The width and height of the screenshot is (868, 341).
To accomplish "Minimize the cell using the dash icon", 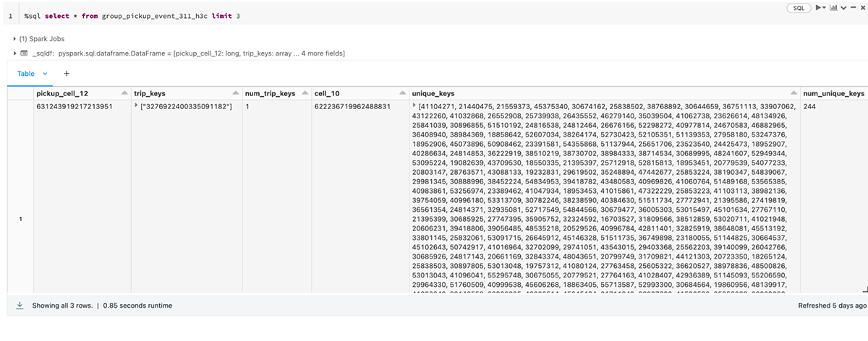I will tap(851, 8).
